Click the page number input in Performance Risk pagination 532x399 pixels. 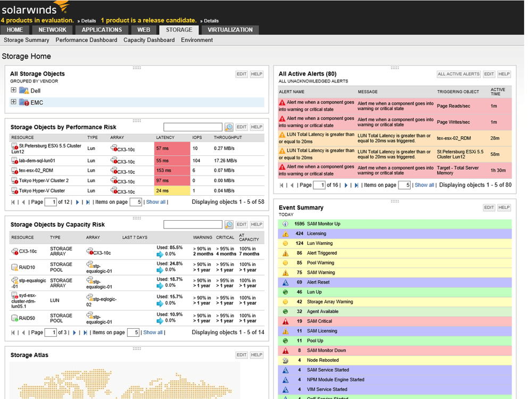pyautogui.click(x=51, y=202)
